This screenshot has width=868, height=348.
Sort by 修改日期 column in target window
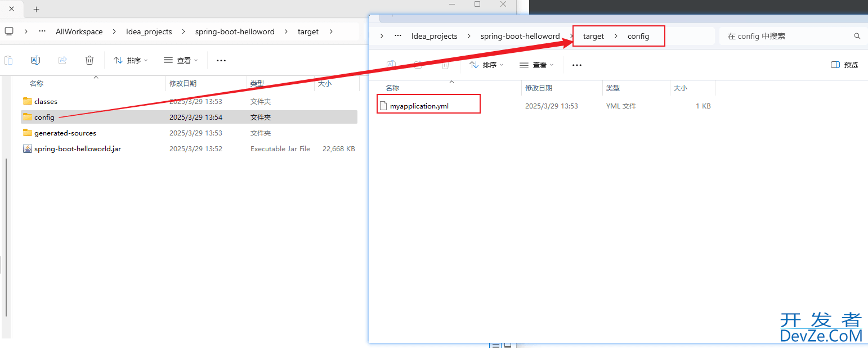tap(183, 83)
